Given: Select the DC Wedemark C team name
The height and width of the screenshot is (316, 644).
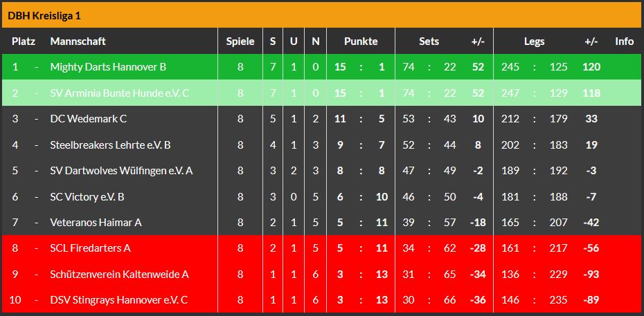Looking at the screenshot, I should pos(89,119).
